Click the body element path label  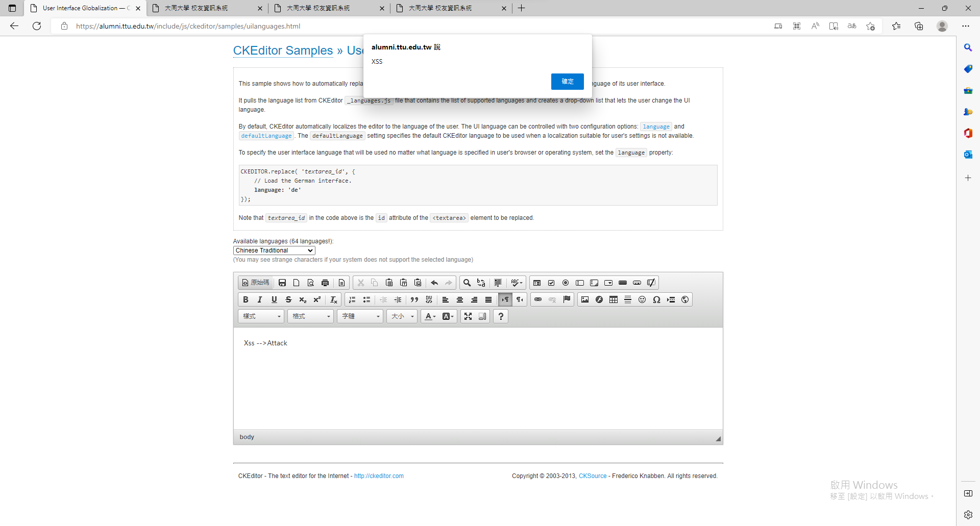[x=247, y=437]
